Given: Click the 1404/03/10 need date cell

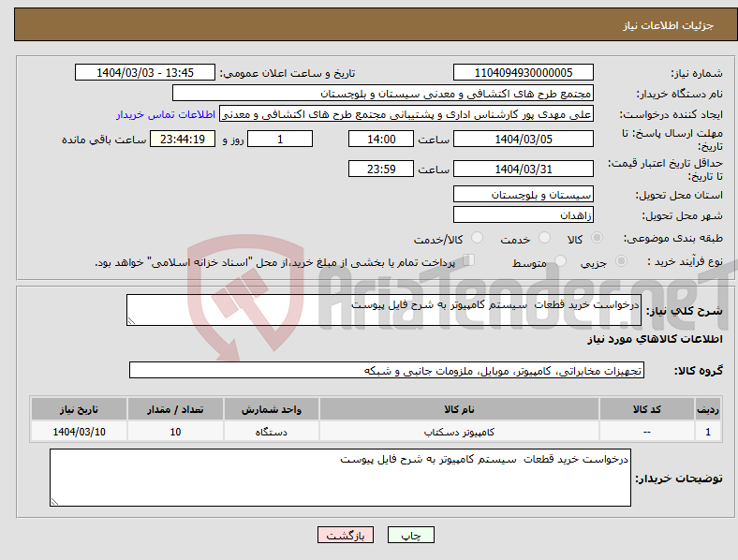Looking at the screenshot, I should coord(79,432).
